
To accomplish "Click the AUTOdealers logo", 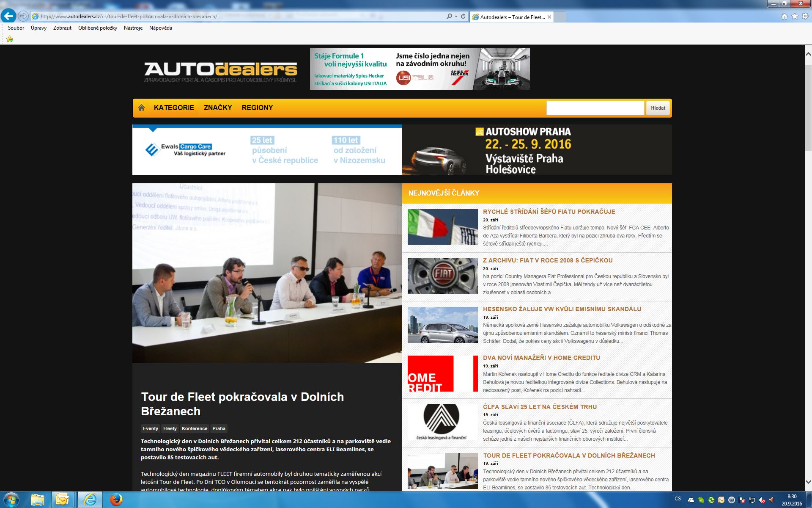I will [220, 72].
